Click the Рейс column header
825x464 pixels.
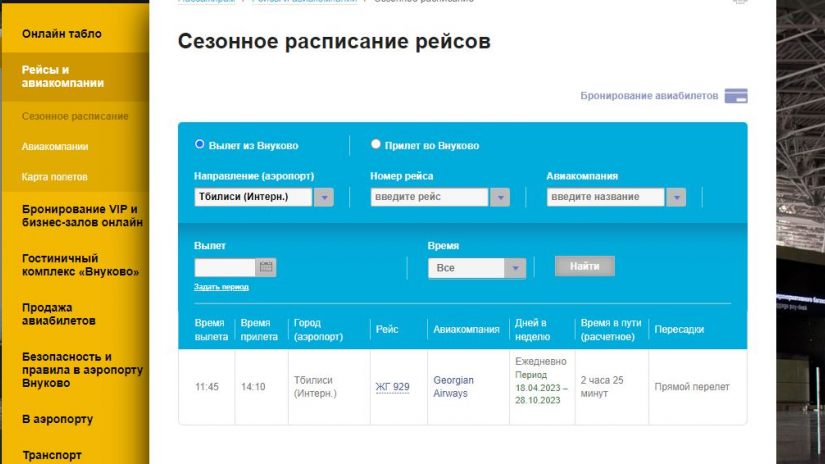tap(387, 329)
